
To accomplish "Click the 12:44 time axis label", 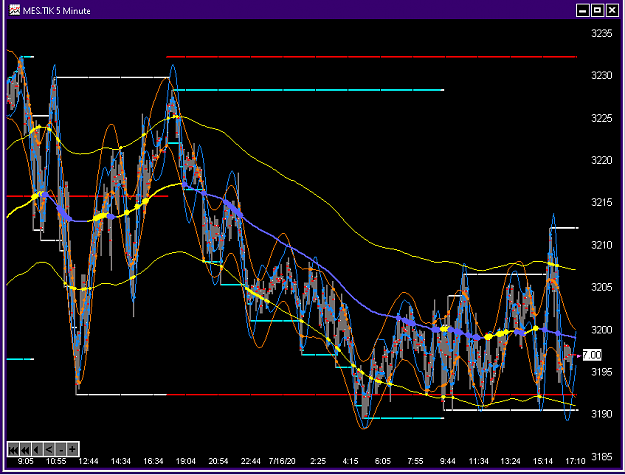I will pos(88,461).
